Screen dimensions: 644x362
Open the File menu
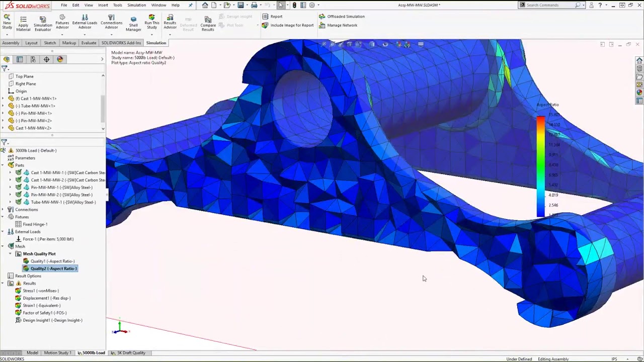click(x=64, y=5)
